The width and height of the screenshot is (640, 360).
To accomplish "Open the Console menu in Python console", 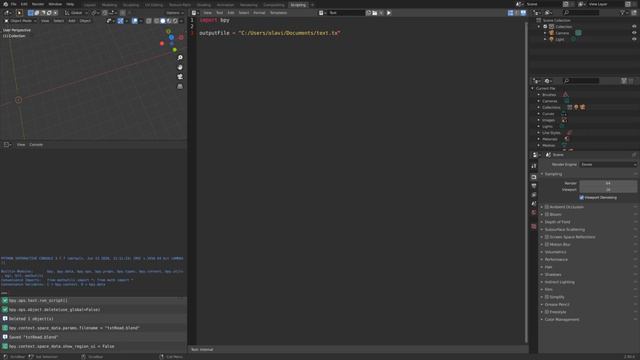I will click(x=36, y=144).
